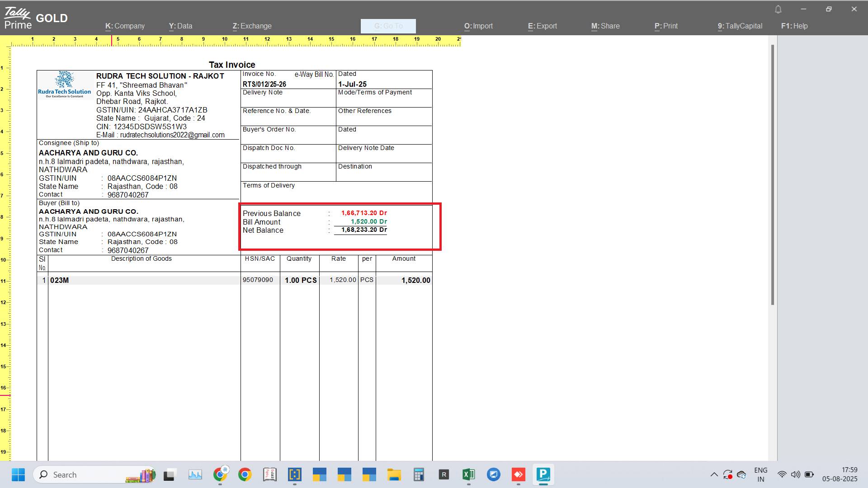The width and height of the screenshot is (868, 488).
Task: Click the notification bell icon
Action: coord(778,9)
